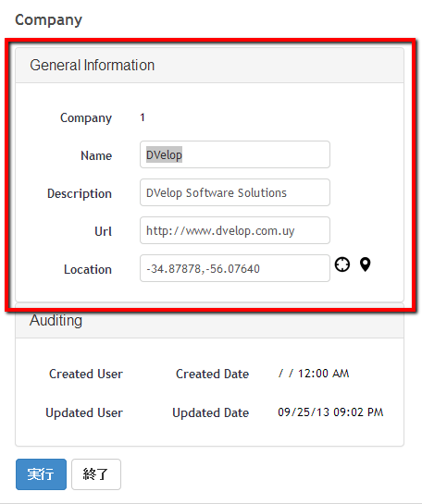Screen dimensions: 422x504
Task: Click the Company ID value 1
Action: 143,117
